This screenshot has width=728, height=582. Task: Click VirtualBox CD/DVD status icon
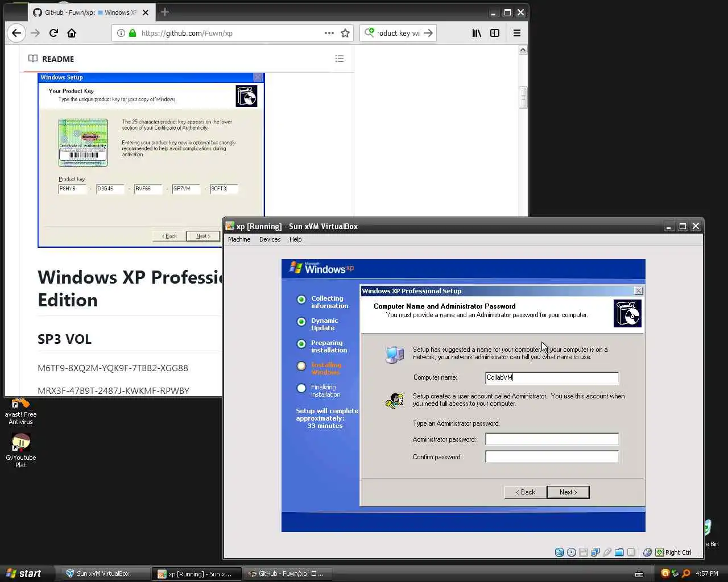(x=572, y=552)
